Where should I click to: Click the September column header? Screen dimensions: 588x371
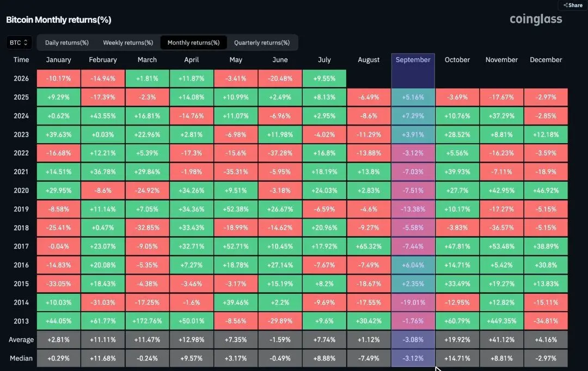click(x=413, y=60)
